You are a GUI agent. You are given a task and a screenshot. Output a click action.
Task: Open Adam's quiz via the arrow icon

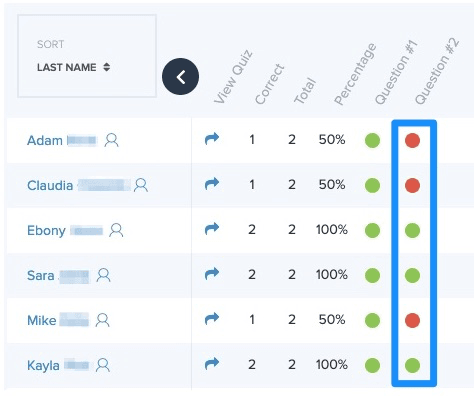[212, 138]
